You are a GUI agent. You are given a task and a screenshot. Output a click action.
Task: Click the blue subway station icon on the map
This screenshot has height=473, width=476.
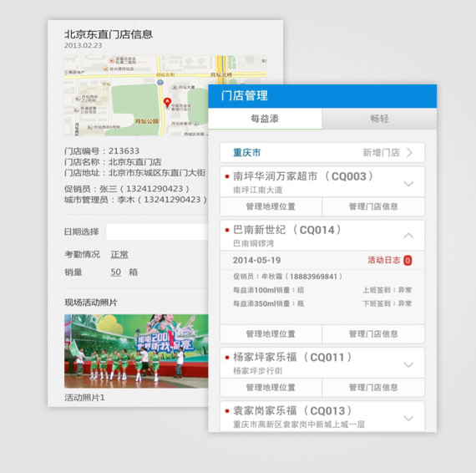160,83
